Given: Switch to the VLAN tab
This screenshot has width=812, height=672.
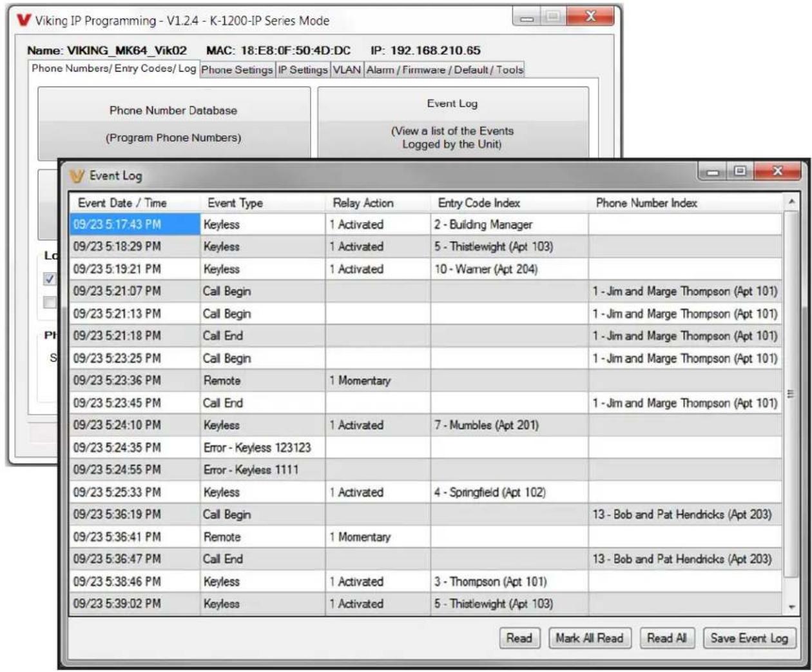Looking at the screenshot, I should tap(347, 70).
